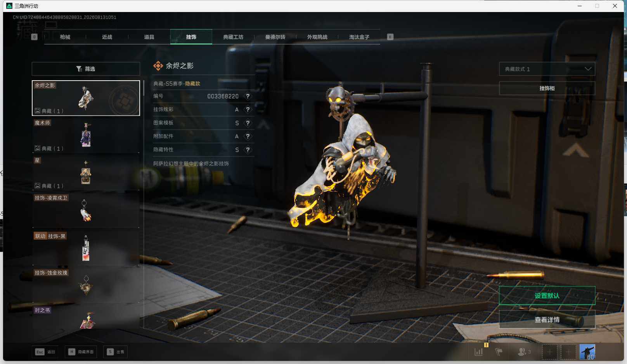Click the H 隐藏界面 button
Screen dimensions: 627x364
point(81,352)
